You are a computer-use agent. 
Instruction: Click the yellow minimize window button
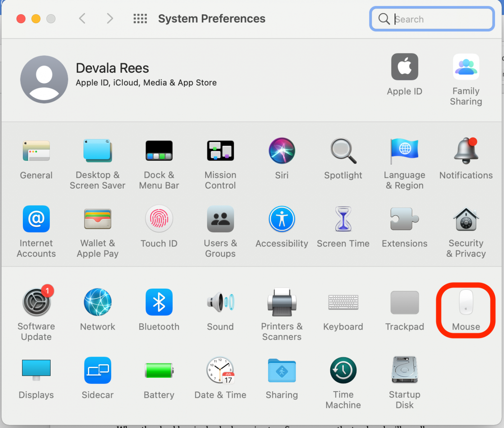coord(36,19)
